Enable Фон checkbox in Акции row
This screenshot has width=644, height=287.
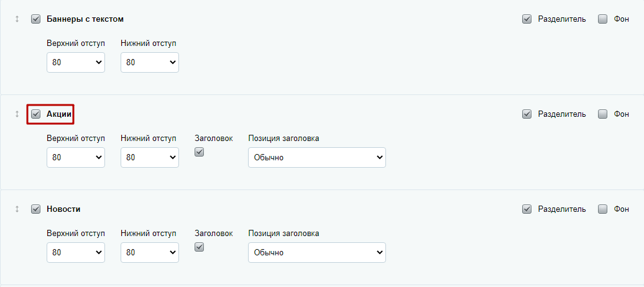(x=602, y=114)
